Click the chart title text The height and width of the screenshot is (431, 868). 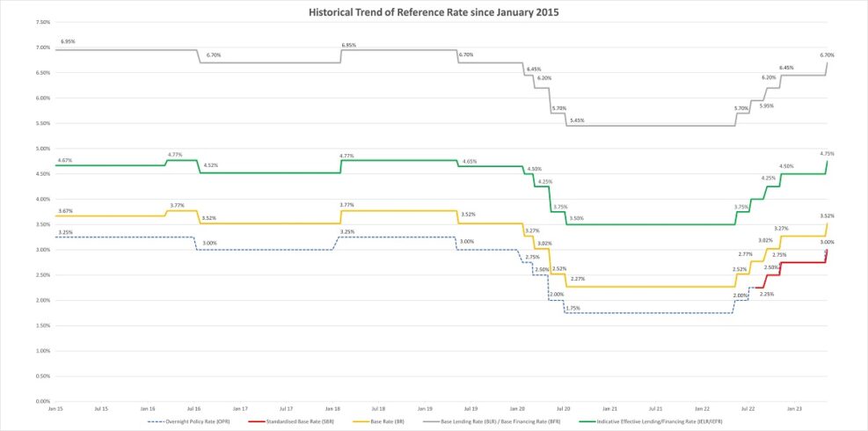(434, 13)
